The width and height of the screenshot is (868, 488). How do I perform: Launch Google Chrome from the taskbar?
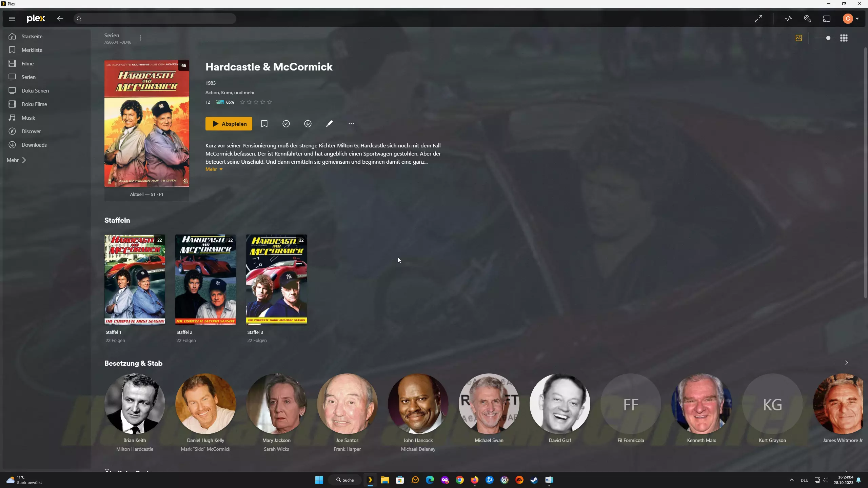[x=460, y=480]
